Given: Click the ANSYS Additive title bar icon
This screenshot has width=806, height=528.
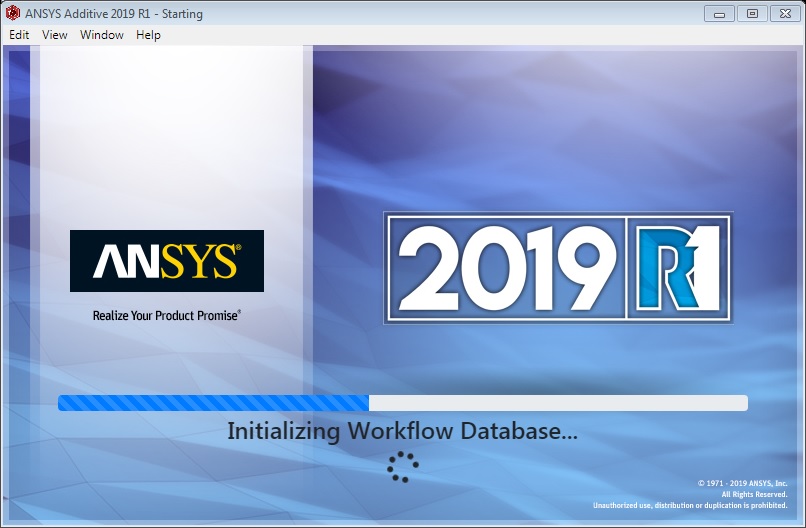Looking at the screenshot, I should (12, 13).
